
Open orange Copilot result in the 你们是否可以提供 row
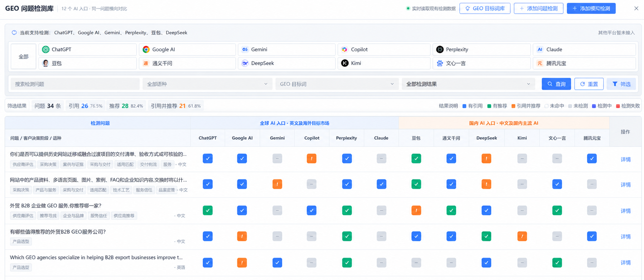pos(312,158)
